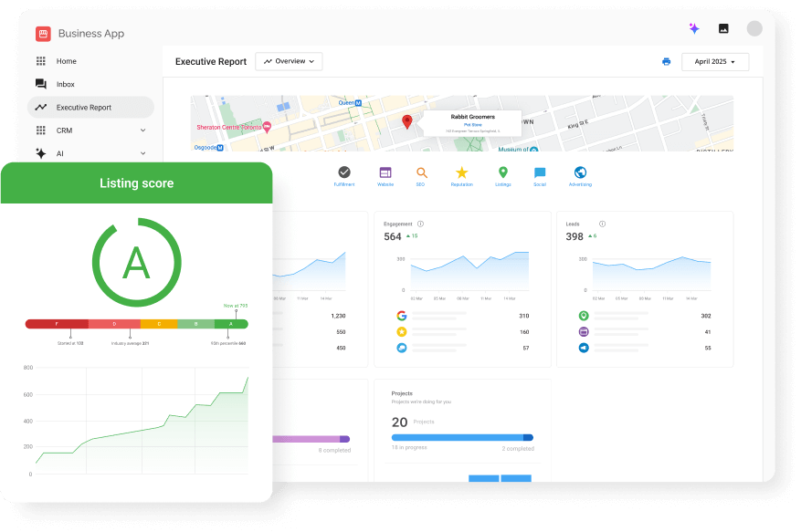Select the Fulfillment checkmark icon
The height and width of the screenshot is (532, 801).
coord(345,173)
